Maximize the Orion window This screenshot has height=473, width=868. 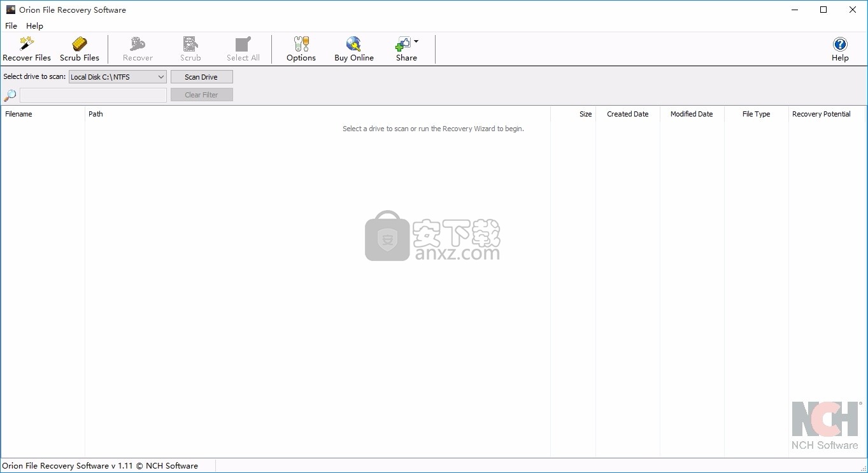(x=823, y=10)
